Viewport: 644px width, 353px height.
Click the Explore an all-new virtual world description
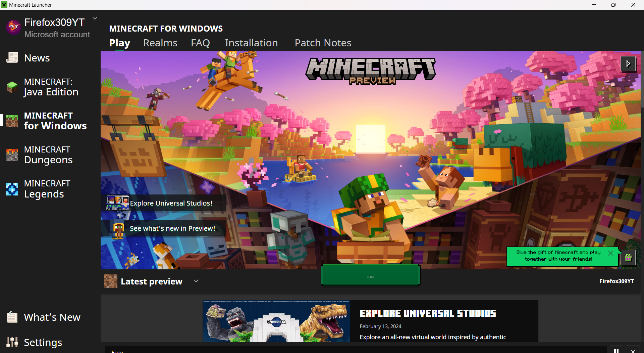click(433, 337)
